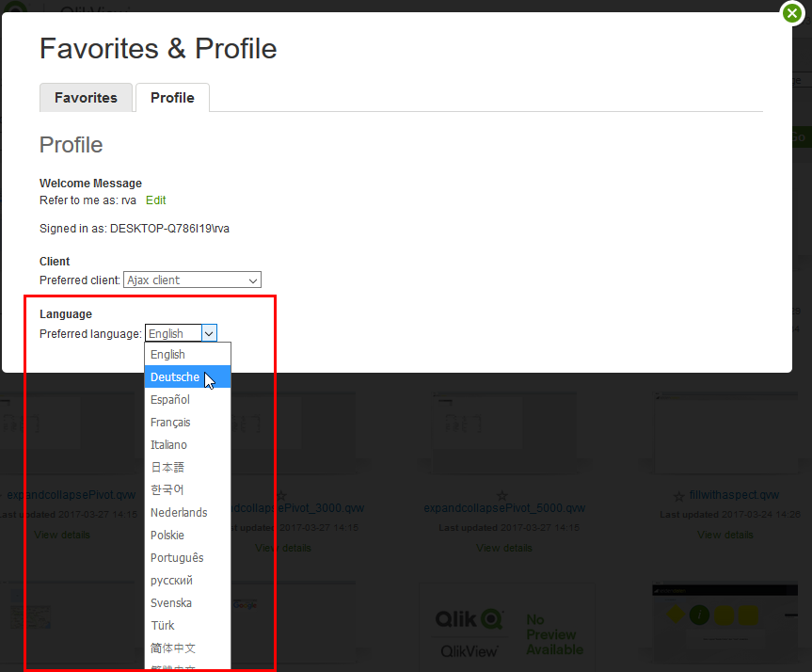The width and height of the screenshot is (812, 672).
Task: Choose Italiano from the language list
Action: coord(187,444)
